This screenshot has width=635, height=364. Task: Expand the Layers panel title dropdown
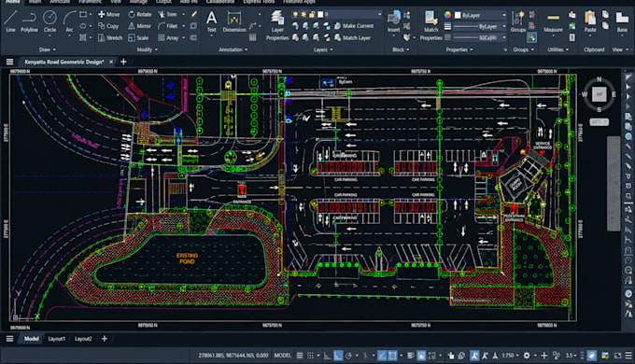point(323,49)
